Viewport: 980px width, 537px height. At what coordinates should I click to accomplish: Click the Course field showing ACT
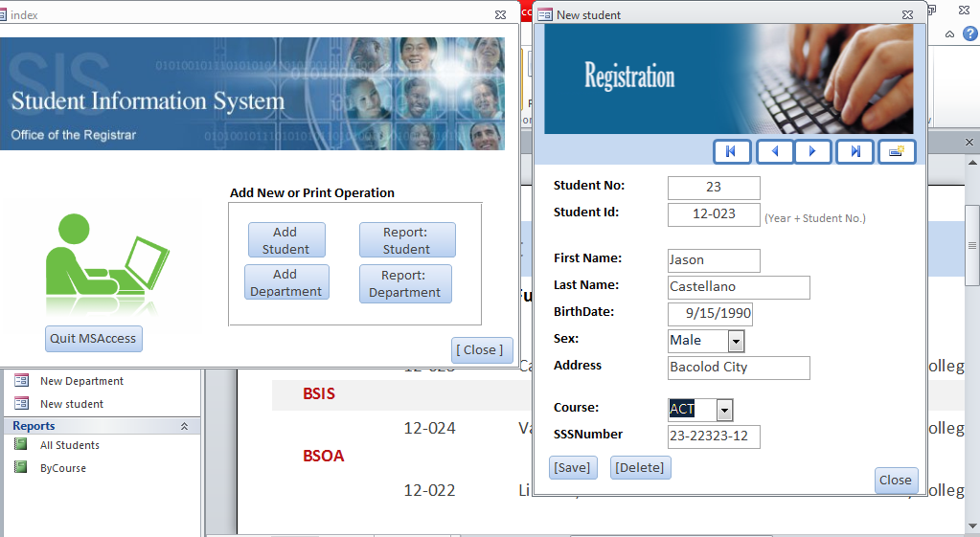point(693,410)
